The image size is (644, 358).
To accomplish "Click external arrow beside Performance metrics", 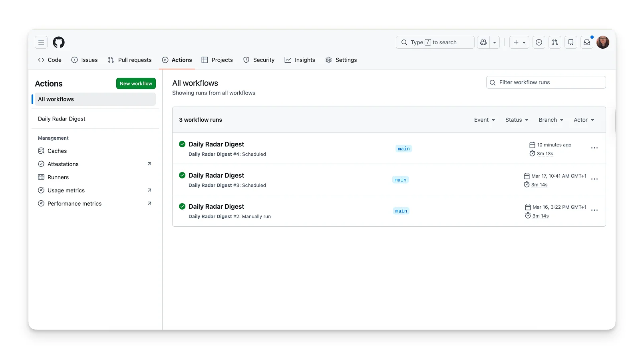I will point(149,204).
